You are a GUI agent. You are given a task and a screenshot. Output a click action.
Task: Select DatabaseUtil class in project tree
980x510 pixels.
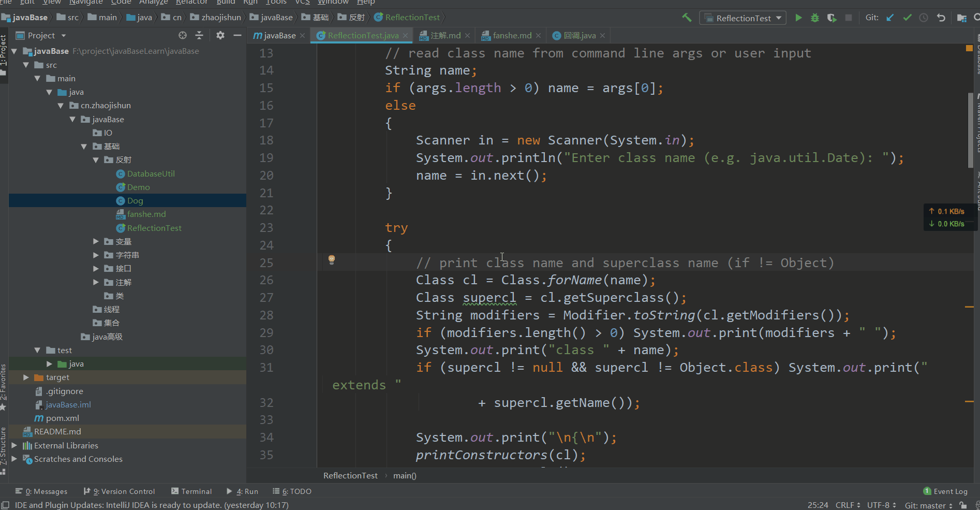151,174
